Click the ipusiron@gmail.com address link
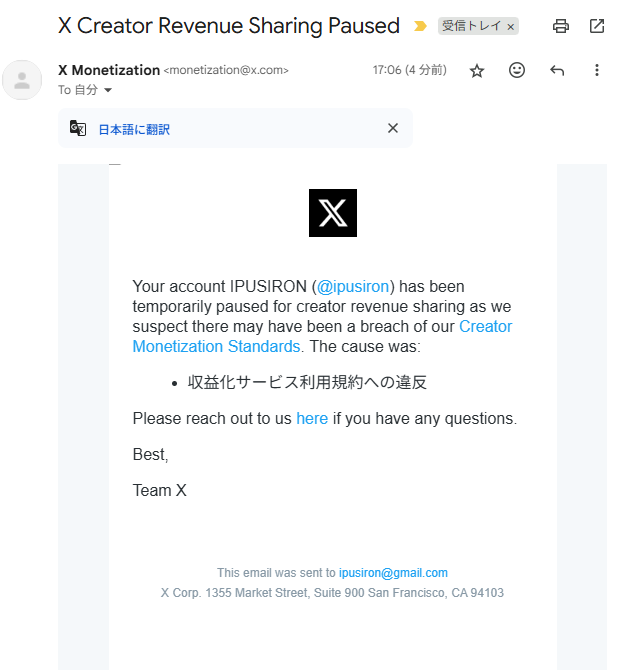Screen dimensions: 628x670 [x=393, y=573]
